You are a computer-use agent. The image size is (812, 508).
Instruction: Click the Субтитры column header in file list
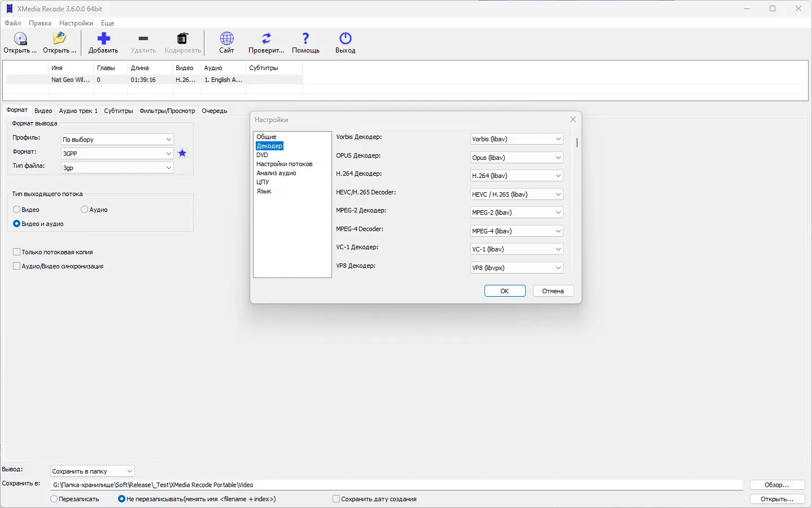tap(274, 68)
